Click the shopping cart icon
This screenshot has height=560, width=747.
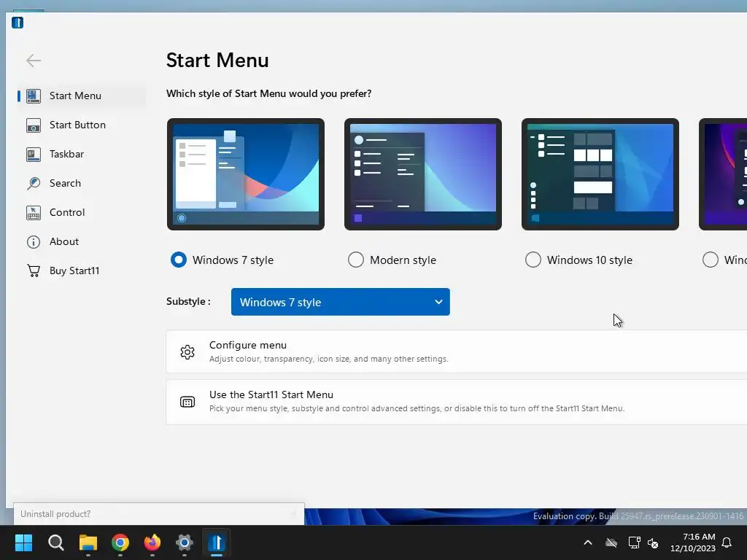34,271
